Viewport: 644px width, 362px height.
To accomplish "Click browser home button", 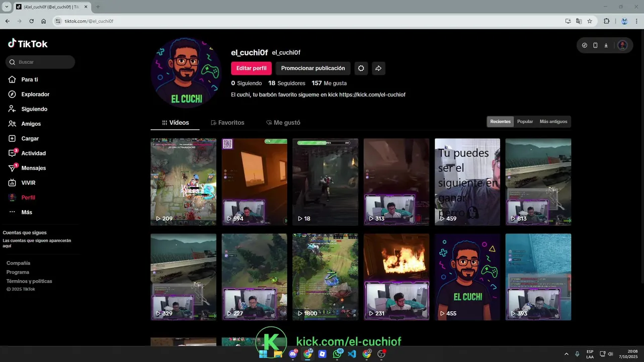I will pyautogui.click(x=44, y=21).
